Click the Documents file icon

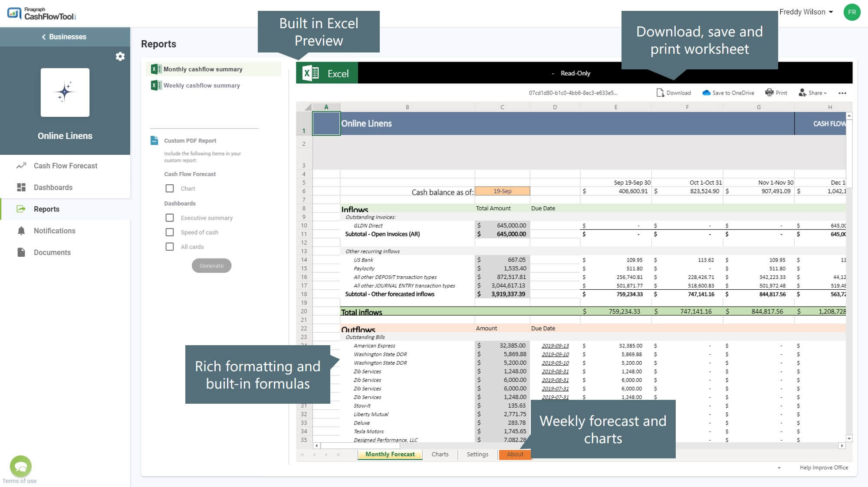pos(21,252)
